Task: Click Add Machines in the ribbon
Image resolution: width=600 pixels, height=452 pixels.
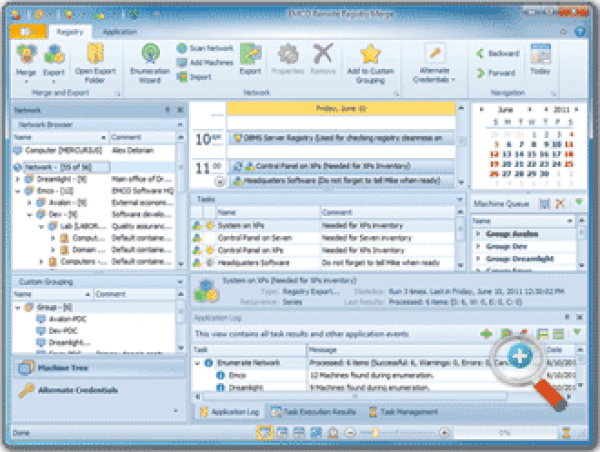Action: click(205, 62)
